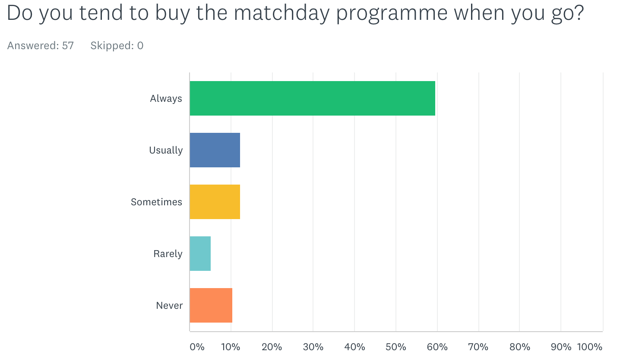Click the Rarely category label
Image resolution: width=620 pixels, height=364 pixels.
pos(168,254)
